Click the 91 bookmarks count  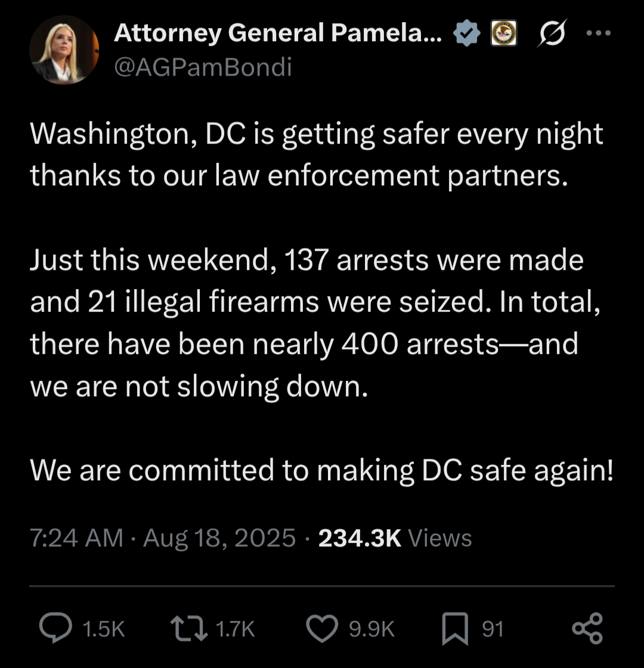pyautogui.click(x=493, y=629)
